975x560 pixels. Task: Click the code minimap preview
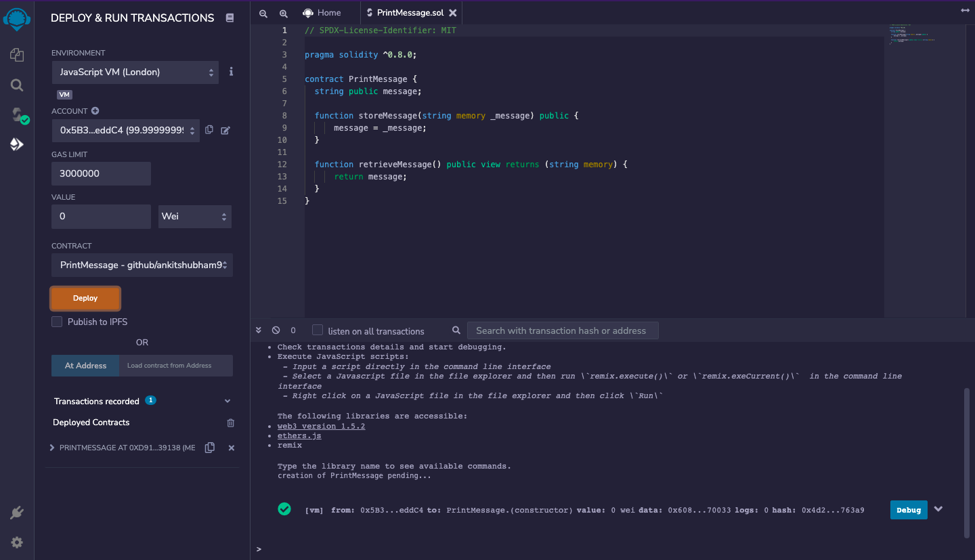click(x=912, y=35)
